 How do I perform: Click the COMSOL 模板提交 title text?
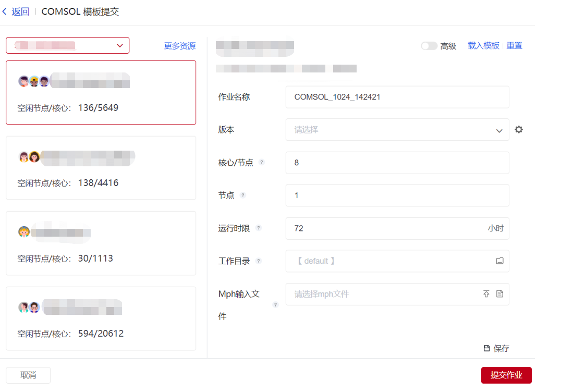(x=80, y=11)
